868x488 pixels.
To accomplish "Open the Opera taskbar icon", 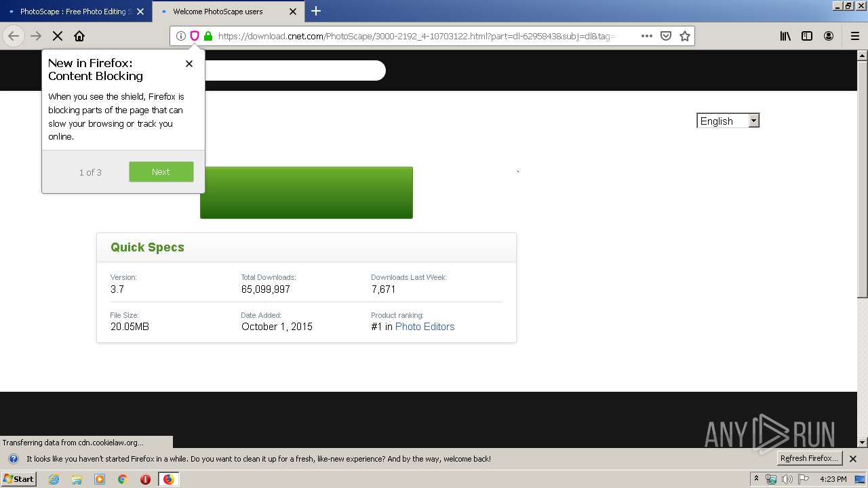I will click(145, 479).
